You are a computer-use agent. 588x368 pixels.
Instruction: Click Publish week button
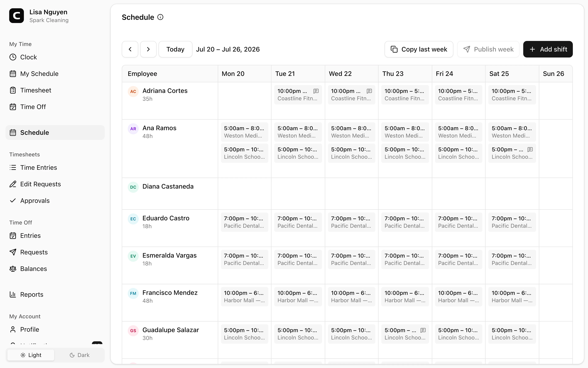coord(488,49)
